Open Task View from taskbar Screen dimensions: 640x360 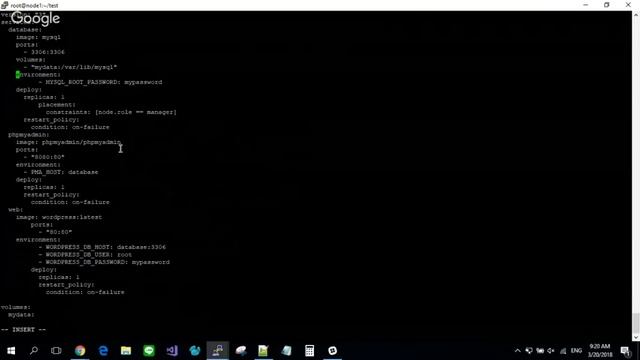(56, 351)
